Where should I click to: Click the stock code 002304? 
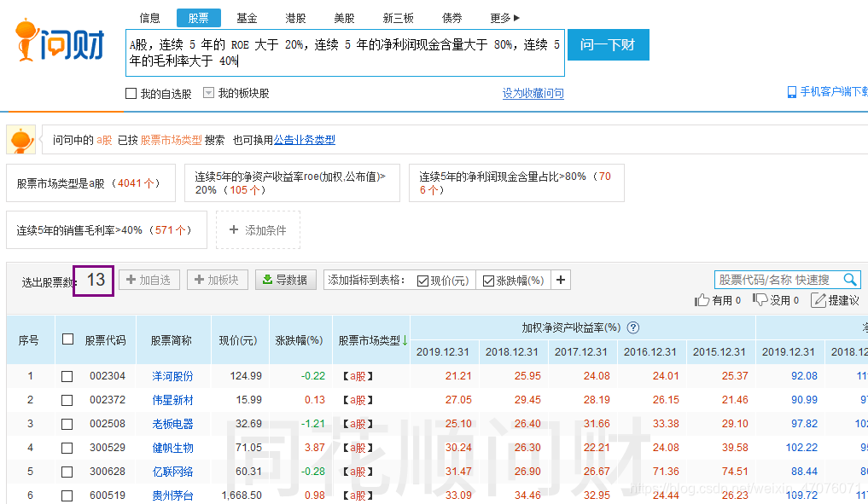pos(108,375)
